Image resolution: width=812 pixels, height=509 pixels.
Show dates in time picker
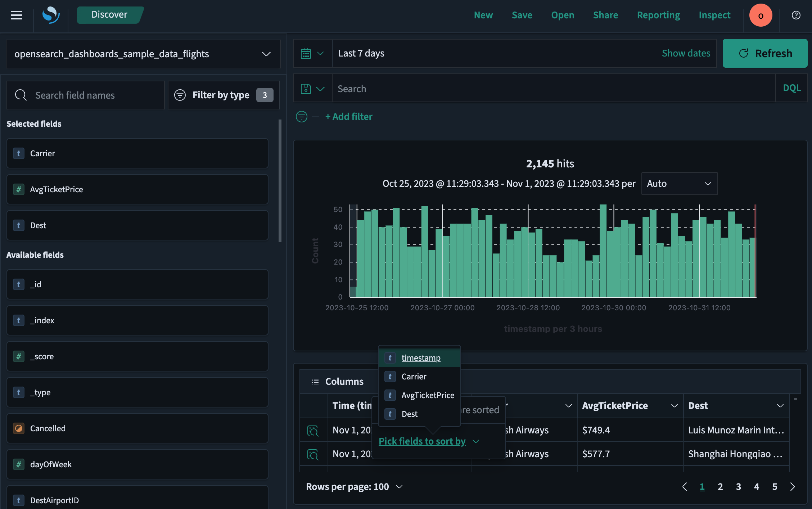[x=686, y=53]
